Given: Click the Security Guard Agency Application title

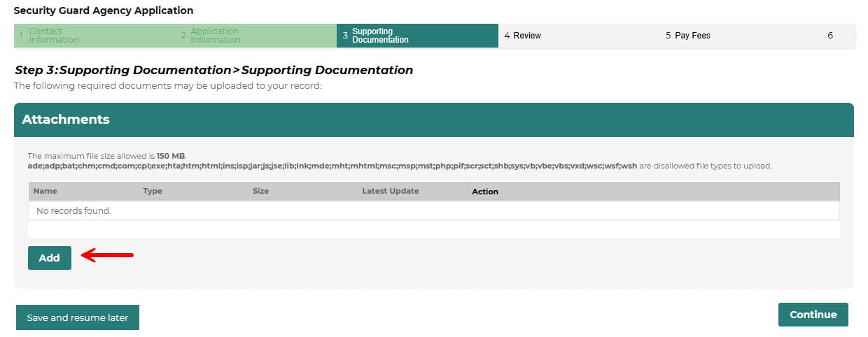Looking at the screenshot, I should [104, 10].
